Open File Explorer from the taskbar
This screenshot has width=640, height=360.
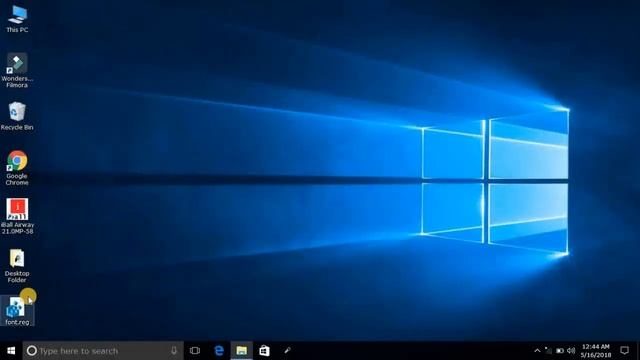242,351
